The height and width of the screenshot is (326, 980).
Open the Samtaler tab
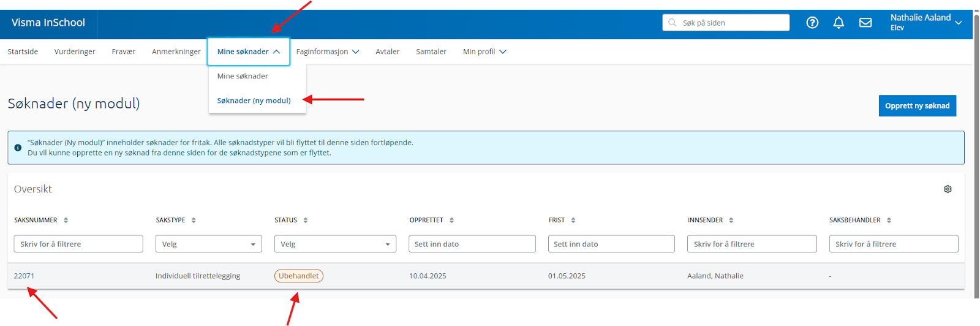coord(431,51)
